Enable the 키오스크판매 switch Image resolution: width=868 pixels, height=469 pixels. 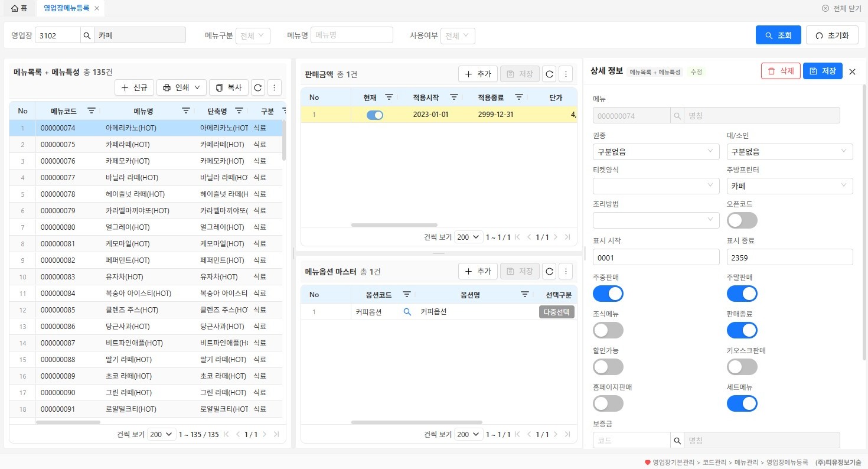tap(742, 367)
